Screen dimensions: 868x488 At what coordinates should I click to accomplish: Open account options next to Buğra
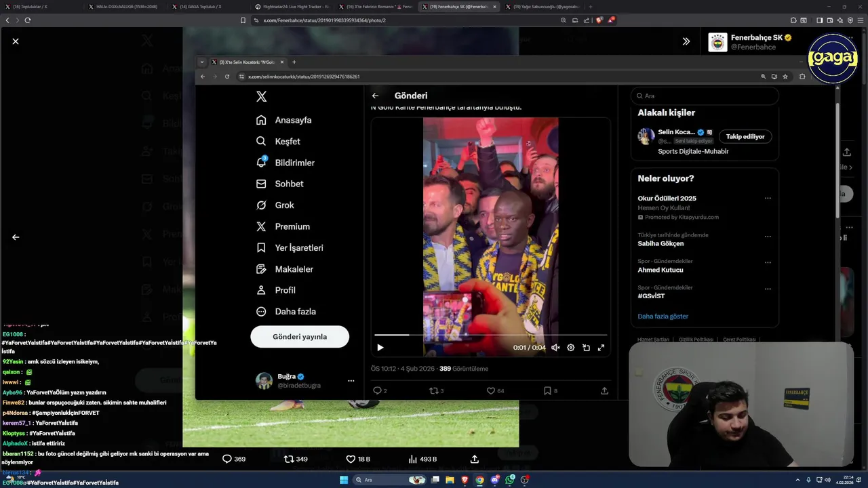351,381
